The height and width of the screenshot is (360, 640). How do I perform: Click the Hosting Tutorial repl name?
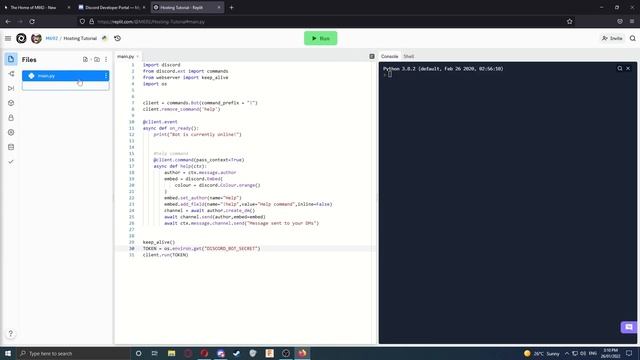(80, 38)
